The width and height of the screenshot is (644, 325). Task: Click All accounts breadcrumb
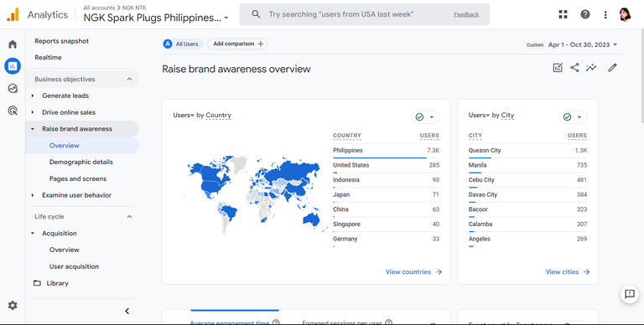pyautogui.click(x=99, y=8)
